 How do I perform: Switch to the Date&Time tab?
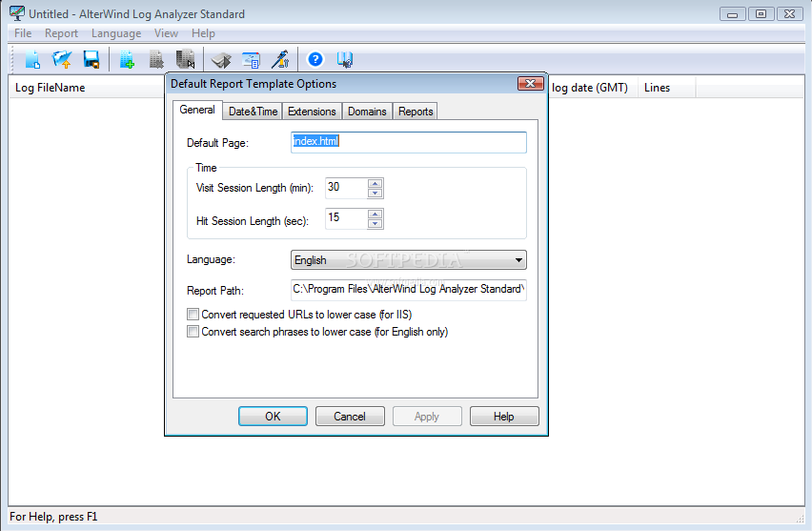(253, 112)
